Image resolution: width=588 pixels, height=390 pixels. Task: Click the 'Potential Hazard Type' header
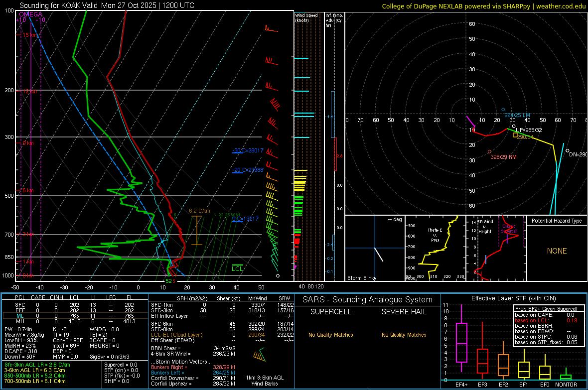click(557, 221)
